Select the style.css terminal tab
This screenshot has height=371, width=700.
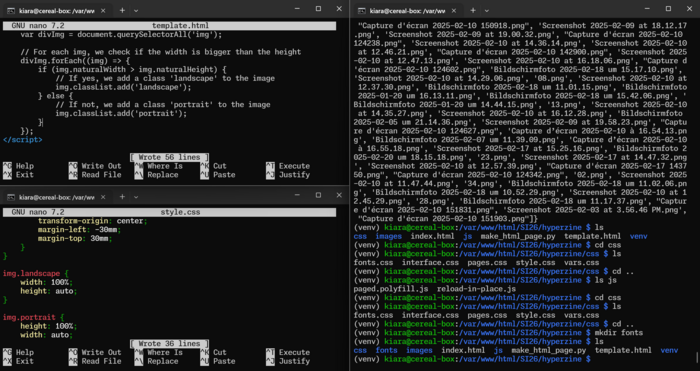(56, 197)
